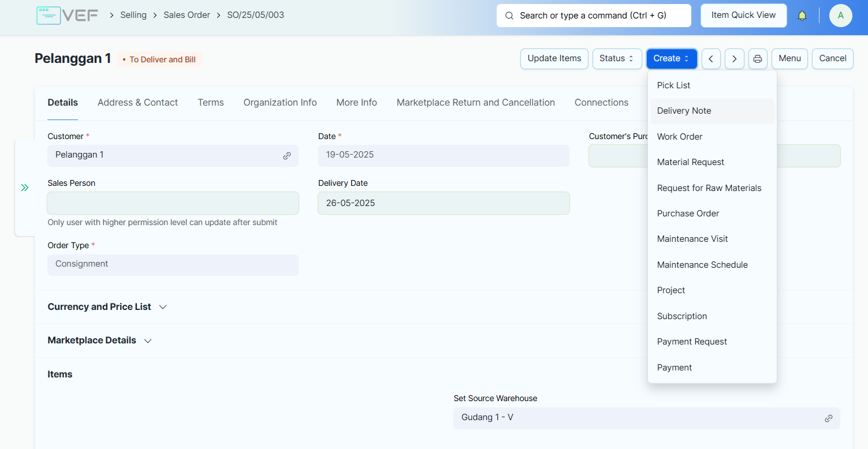Select Material Request in Create menu
The height and width of the screenshot is (449, 868).
pos(712,162)
